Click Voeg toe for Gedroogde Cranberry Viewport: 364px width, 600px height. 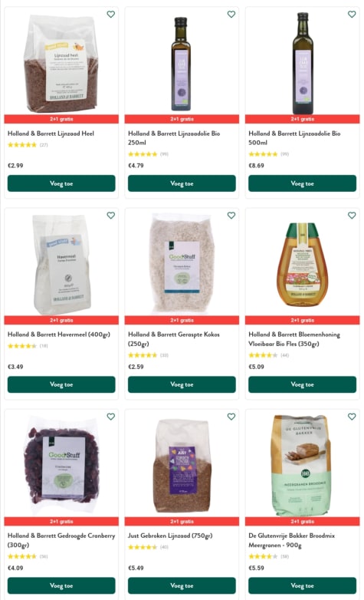coord(61,585)
